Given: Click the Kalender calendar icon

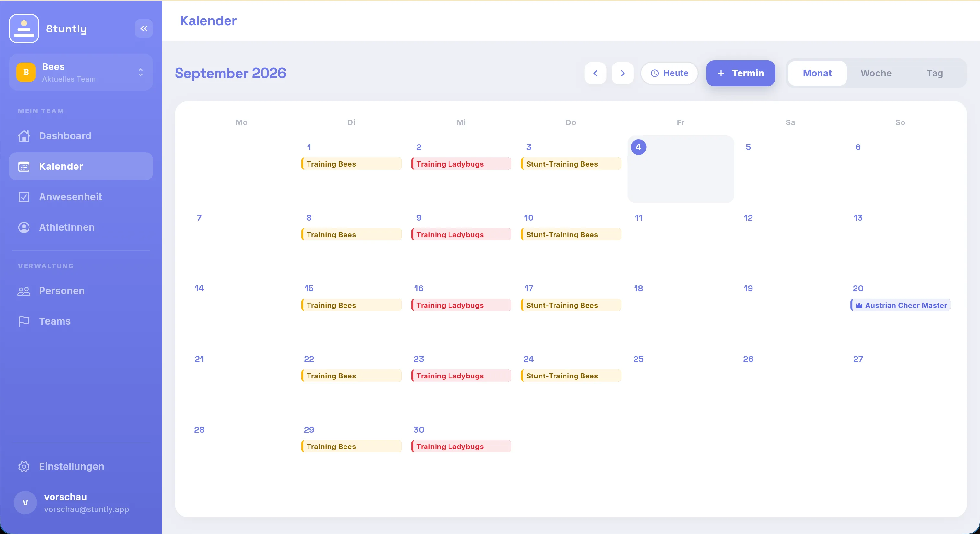Looking at the screenshot, I should (24, 167).
